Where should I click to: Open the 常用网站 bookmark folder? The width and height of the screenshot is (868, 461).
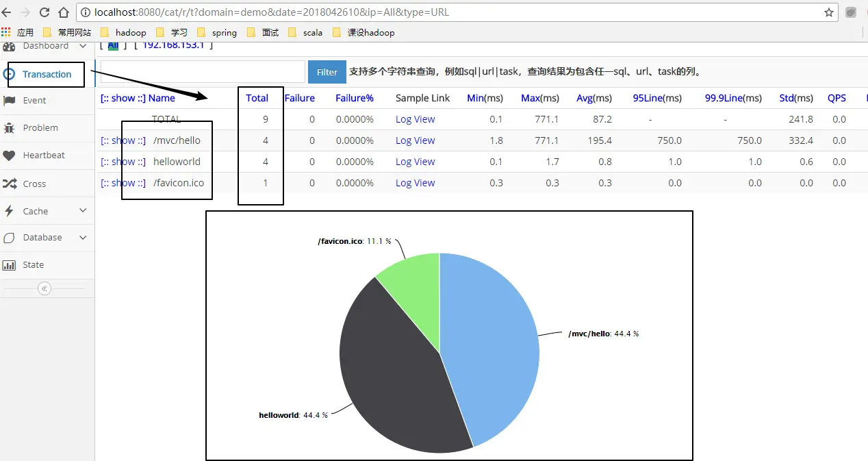[x=66, y=32]
